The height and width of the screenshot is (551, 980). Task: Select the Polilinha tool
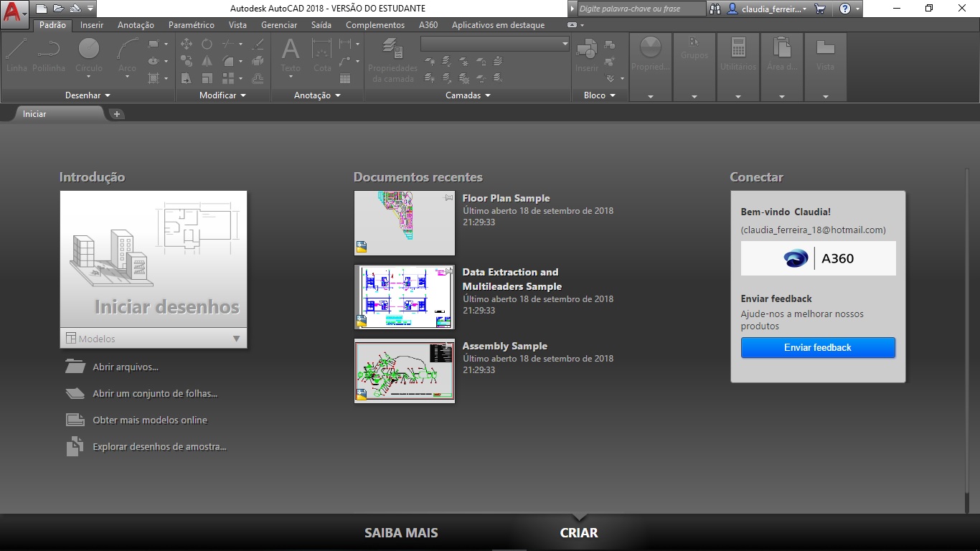tap(49, 55)
